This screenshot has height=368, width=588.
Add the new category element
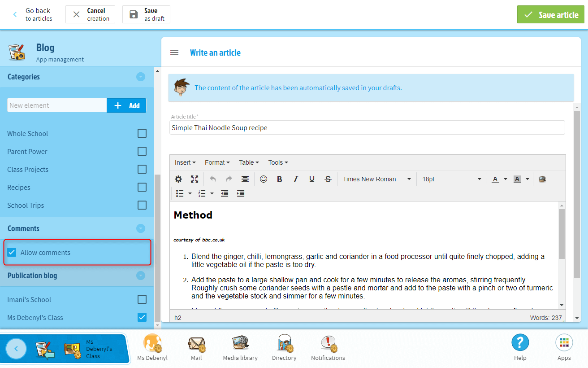coord(126,105)
